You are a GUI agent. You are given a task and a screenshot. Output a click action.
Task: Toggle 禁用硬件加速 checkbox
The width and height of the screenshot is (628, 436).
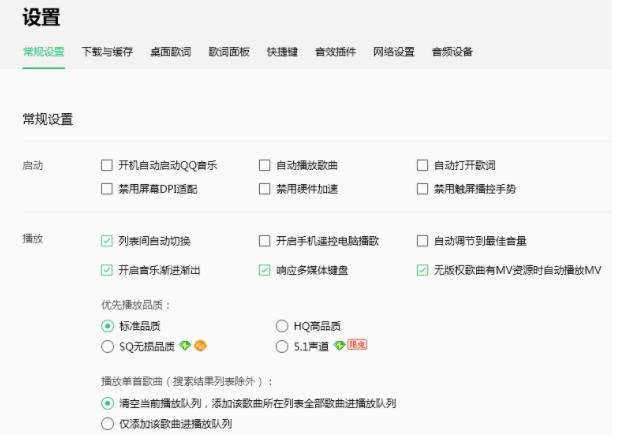[265, 188]
